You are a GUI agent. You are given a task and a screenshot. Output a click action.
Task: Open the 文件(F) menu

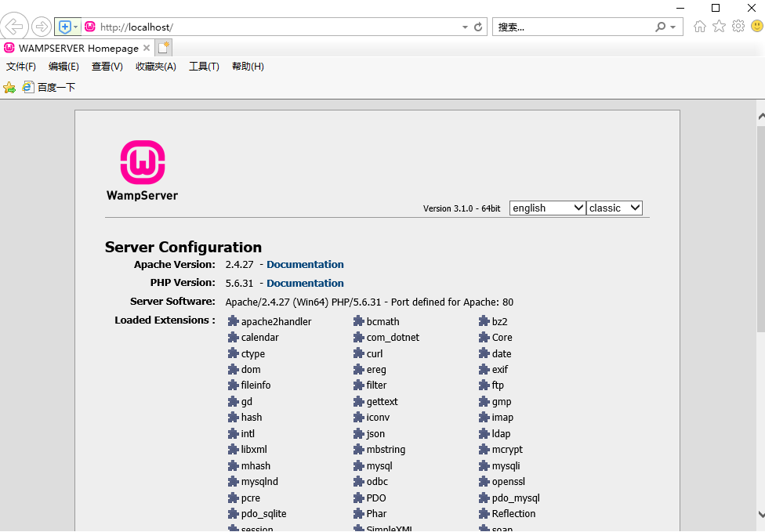pyautogui.click(x=21, y=67)
